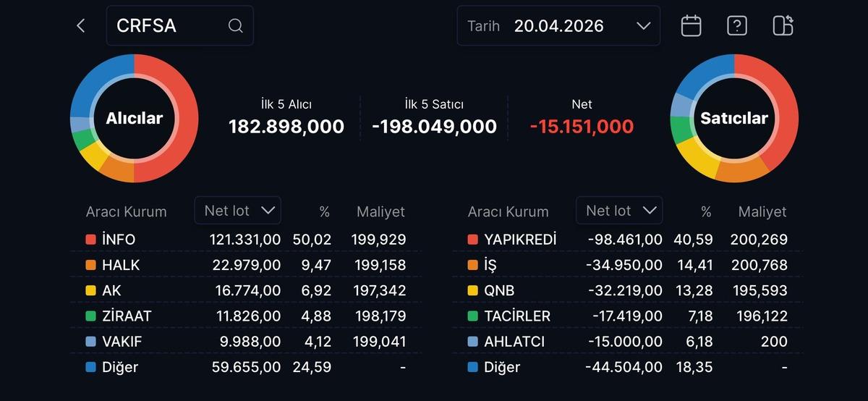This screenshot has height=401, width=868.
Task: Open the calendar icon
Action: (x=692, y=26)
